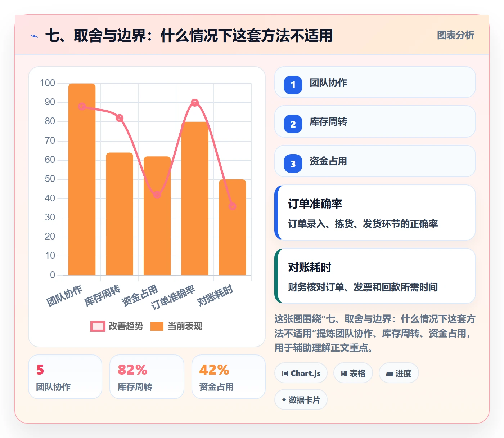Click the 改善趋势 legend label
504x438 pixels.
[x=126, y=326]
